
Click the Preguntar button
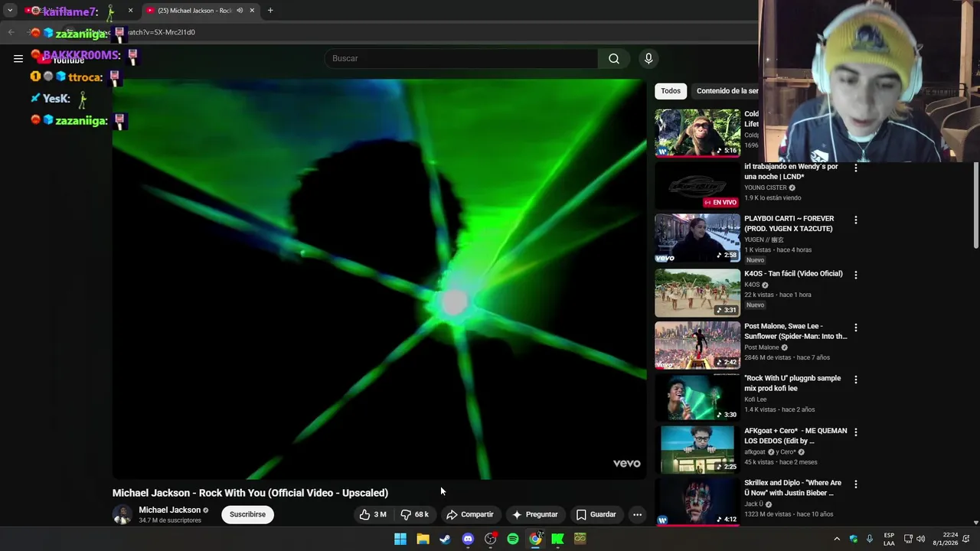pyautogui.click(x=534, y=514)
